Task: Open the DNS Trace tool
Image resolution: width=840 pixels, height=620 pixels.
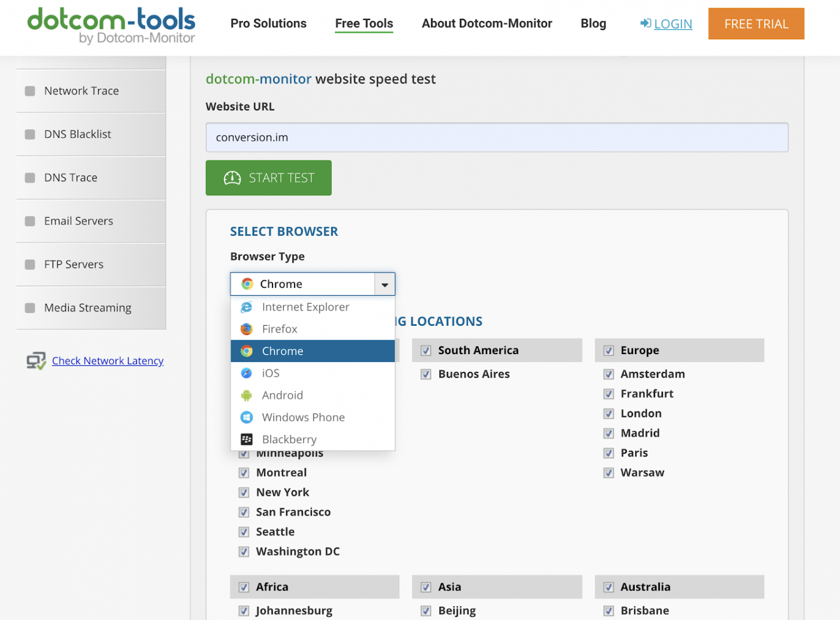Action: 92,178
